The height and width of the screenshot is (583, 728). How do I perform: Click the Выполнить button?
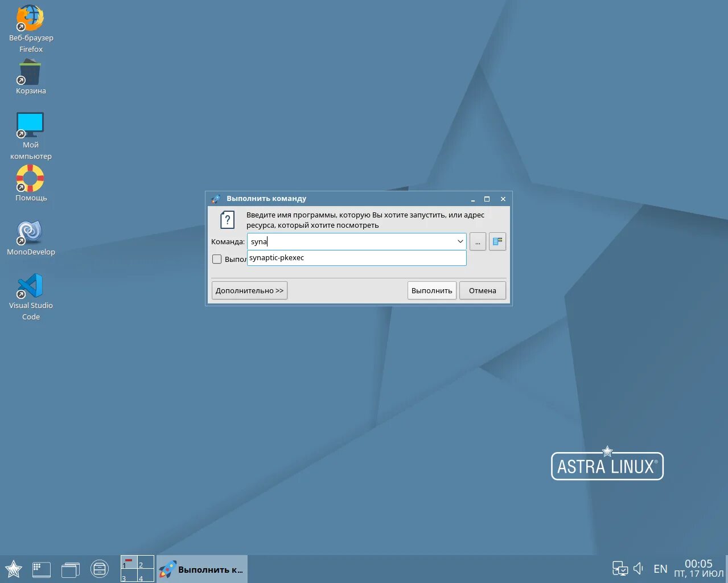pyautogui.click(x=432, y=290)
